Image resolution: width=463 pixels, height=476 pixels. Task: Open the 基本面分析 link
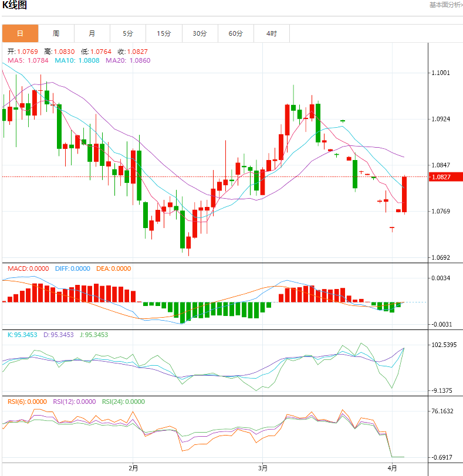(445, 5)
